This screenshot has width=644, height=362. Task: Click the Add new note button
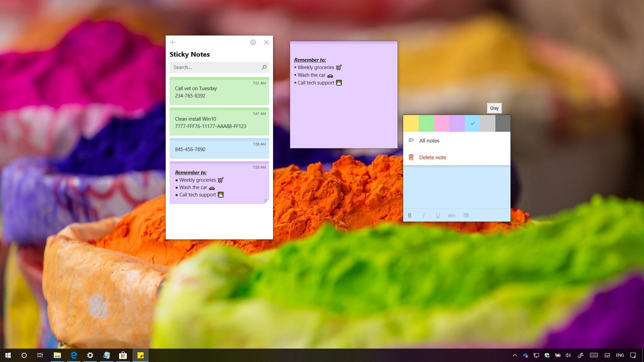pos(172,42)
